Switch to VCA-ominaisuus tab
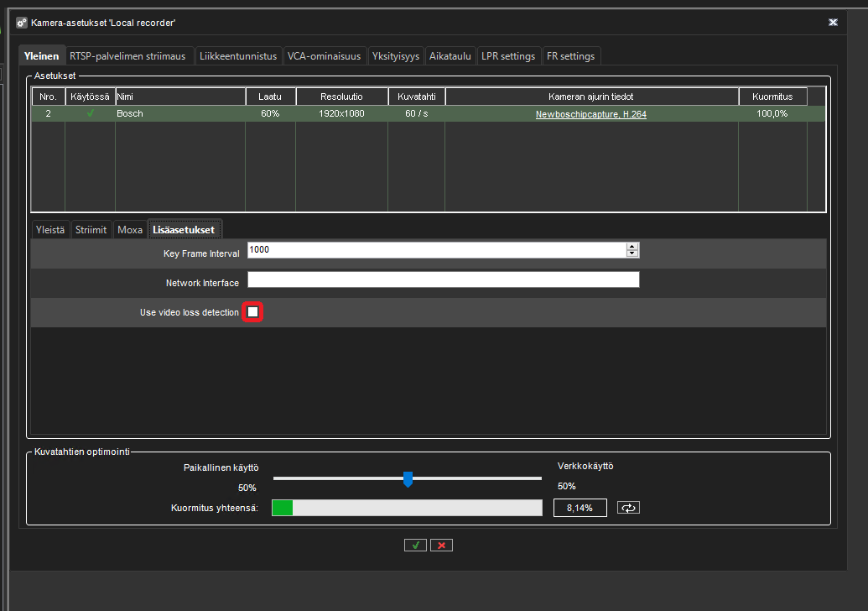The width and height of the screenshot is (868, 611). coord(324,56)
